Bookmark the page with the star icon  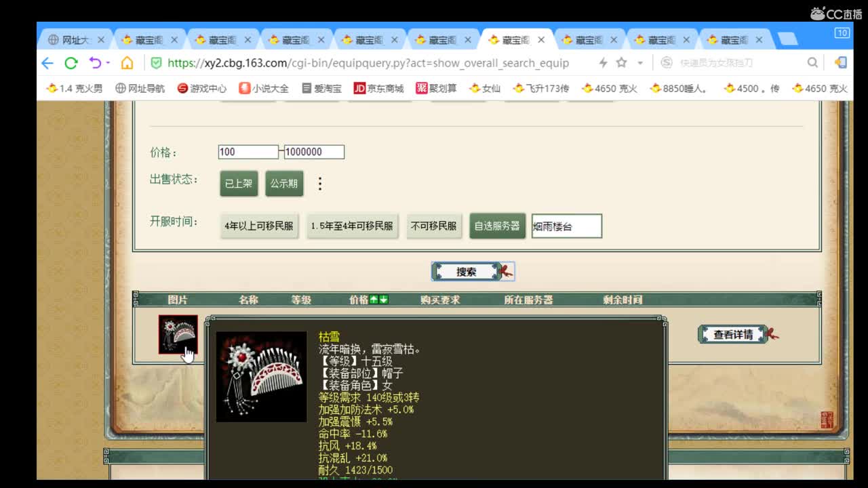tap(621, 63)
